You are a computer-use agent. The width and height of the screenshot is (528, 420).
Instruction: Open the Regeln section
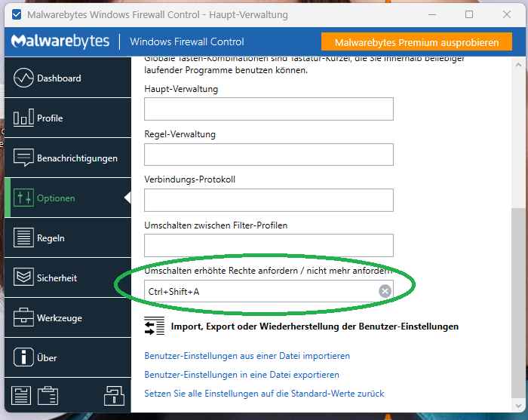68,238
